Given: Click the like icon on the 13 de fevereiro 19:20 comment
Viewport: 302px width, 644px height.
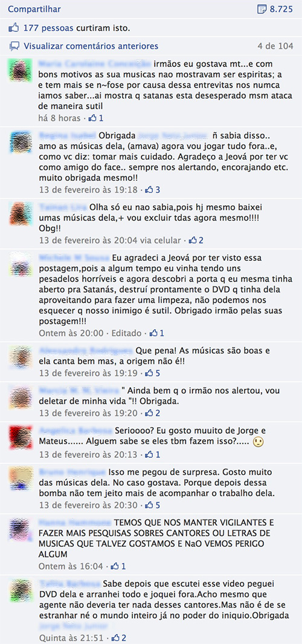Looking at the screenshot, I should coord(150,413).
